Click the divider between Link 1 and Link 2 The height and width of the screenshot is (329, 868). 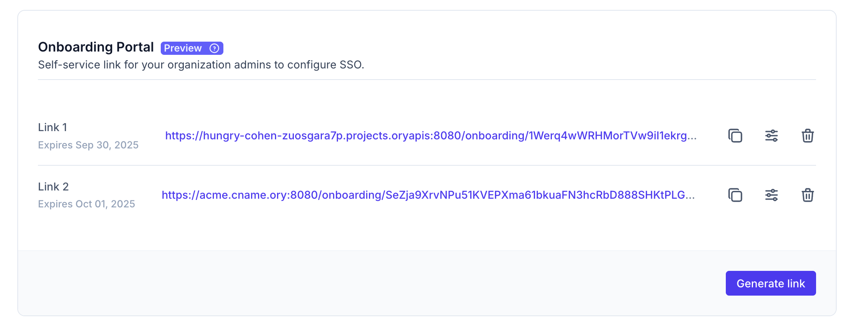tap(427, 165)
